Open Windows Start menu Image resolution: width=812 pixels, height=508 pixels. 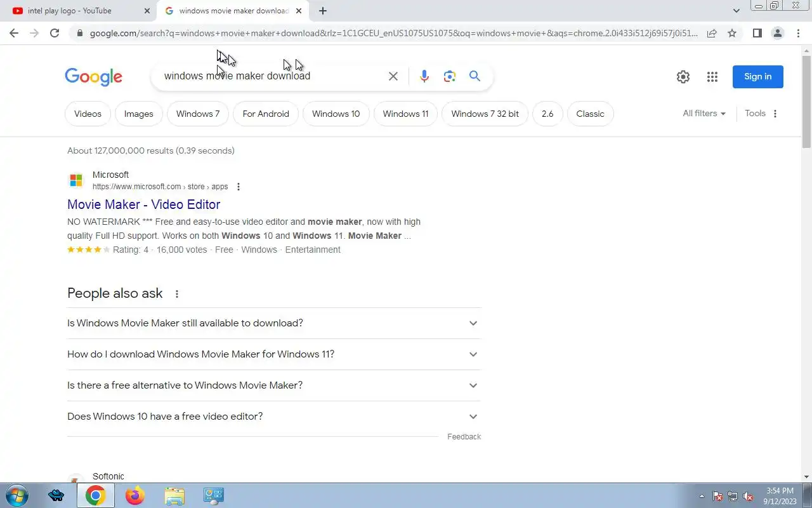(x=16, y=495)
